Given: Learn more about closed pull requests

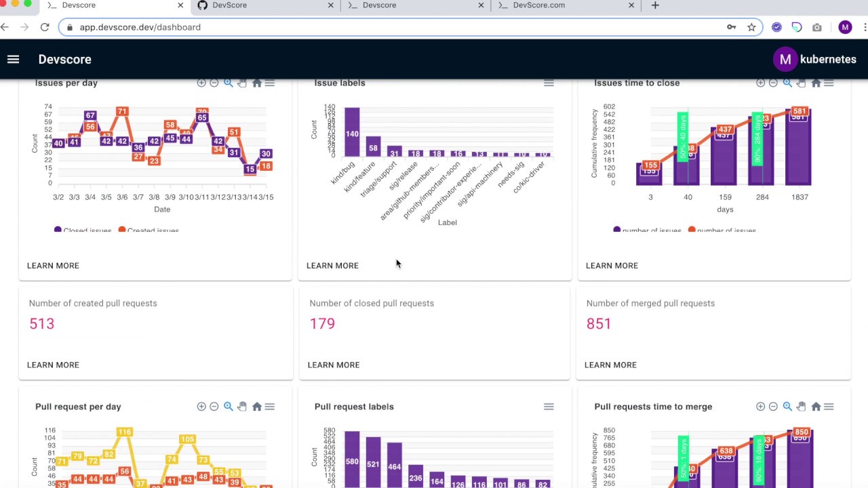Looking at the screenshot, I should [334, 365].
